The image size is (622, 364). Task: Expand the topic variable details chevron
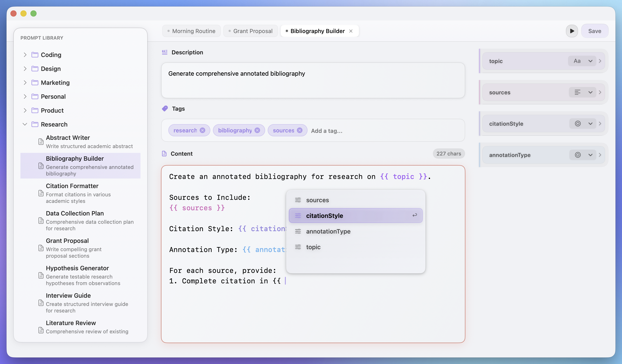point(600,61)
